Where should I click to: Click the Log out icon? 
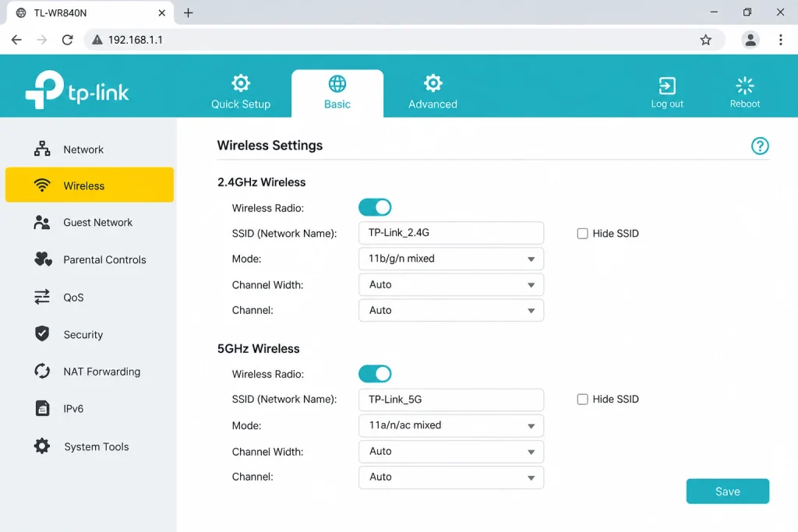pos(667,86)
